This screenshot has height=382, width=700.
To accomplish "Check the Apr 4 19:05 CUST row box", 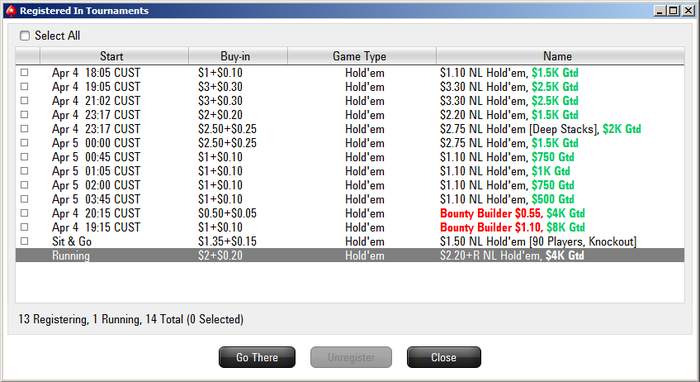I will (x=24, y=87).
